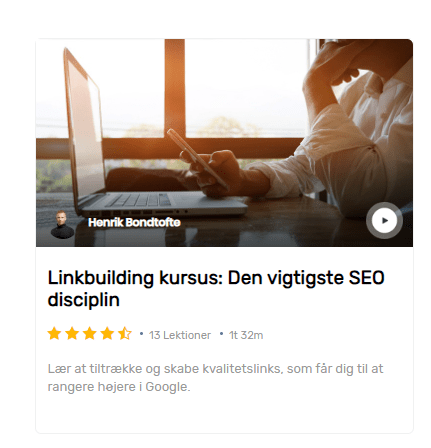View the 13 Lektioner lesson count
This screenshot has width=431, height=448.
(x=180, y=335)
